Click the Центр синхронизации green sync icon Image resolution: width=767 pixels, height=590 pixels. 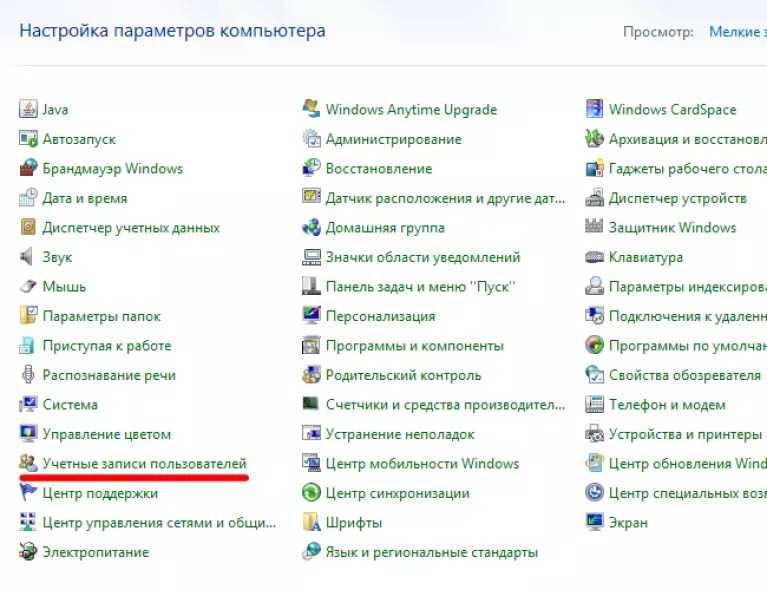click(x=311, y=492)
